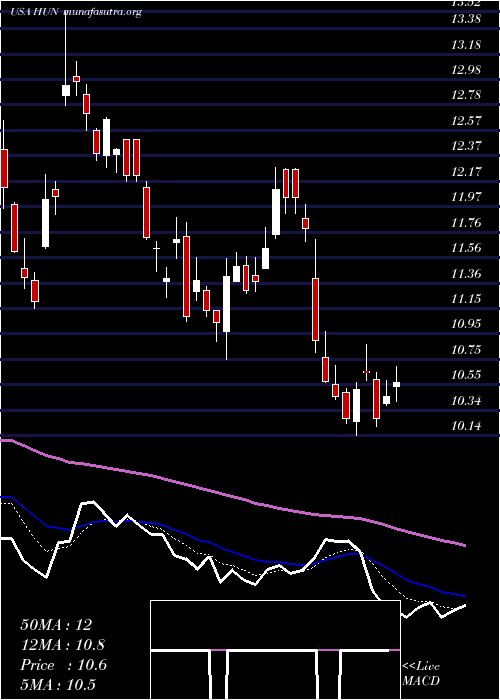Select the 12.17 price level label
Screen dimensions: 500x700
(466, 171)
